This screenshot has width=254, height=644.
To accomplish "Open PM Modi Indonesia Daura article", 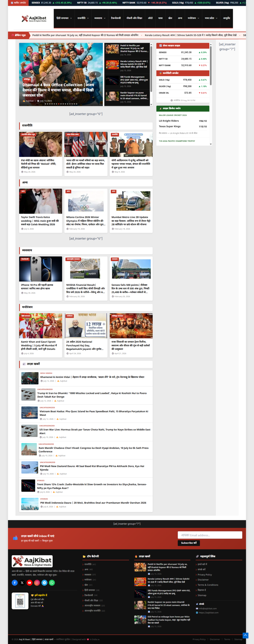I will click(x=93, y=503).
